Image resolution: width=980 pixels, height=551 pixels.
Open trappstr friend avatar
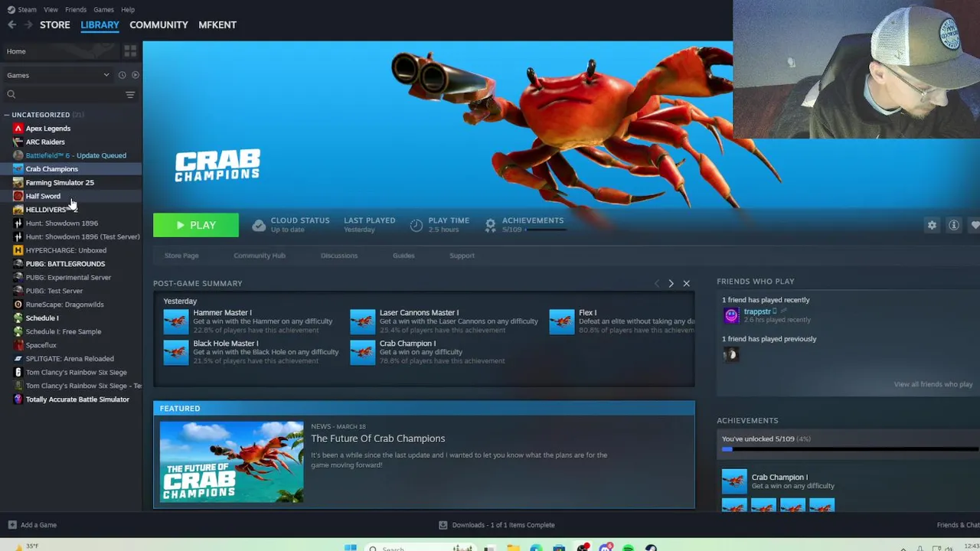731,315
